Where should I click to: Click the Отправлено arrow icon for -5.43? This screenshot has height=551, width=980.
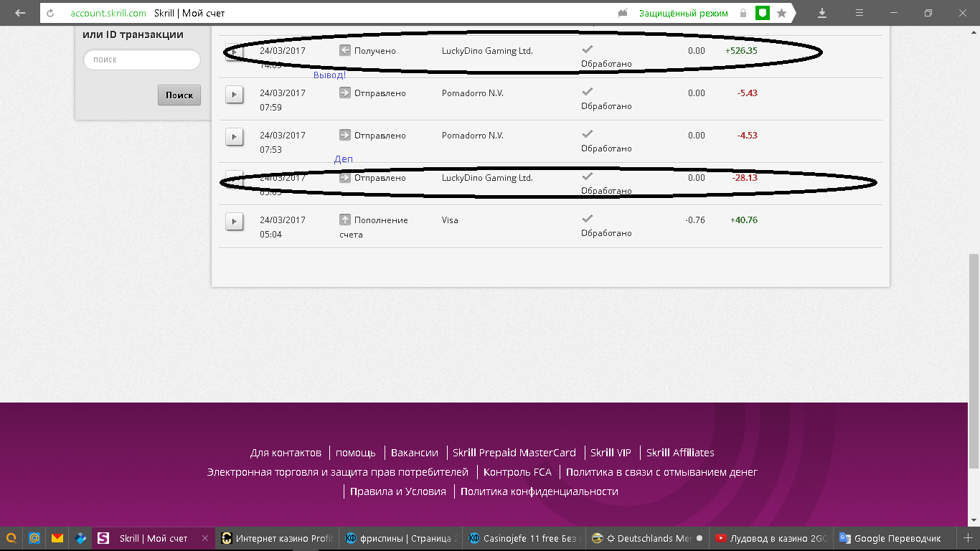click(x=345, y=93)
